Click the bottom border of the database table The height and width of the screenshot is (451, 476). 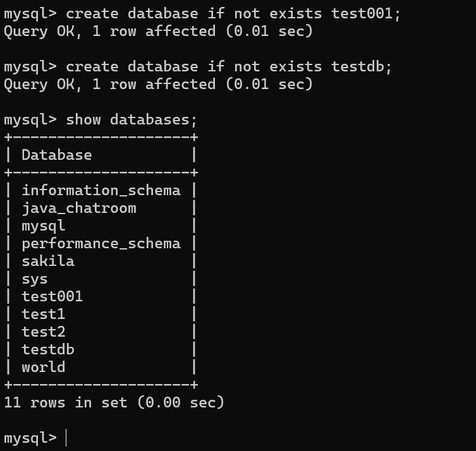pyautogui.click(x=101, y=385)
